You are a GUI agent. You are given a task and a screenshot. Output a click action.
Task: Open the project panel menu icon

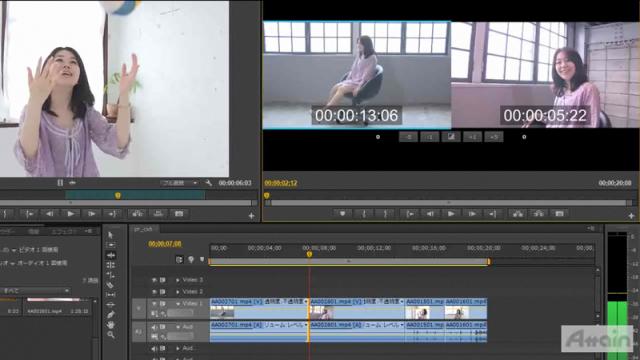(x=89, y=231)
